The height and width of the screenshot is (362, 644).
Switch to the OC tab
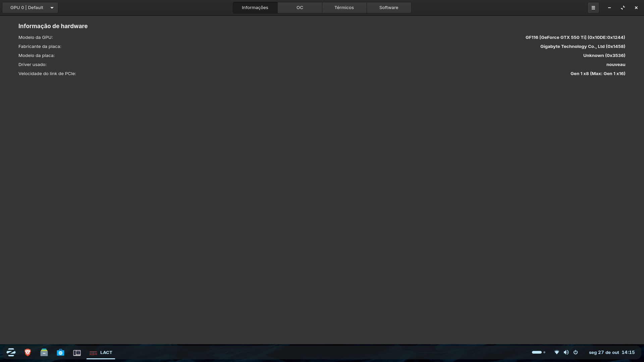300,8
